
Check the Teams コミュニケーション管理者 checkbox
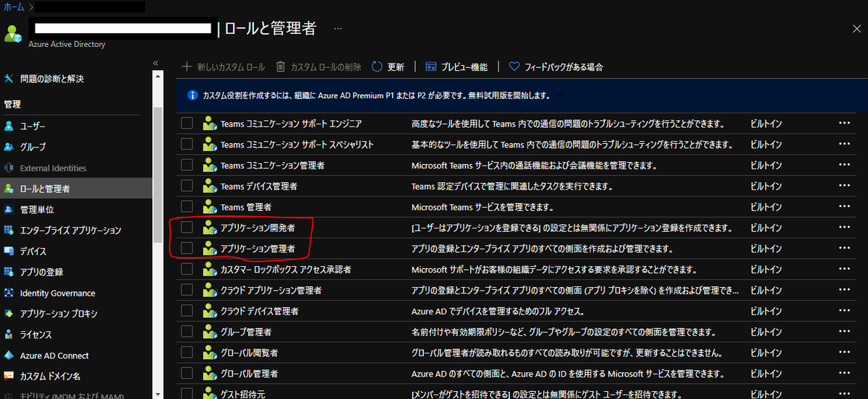coord(187,165)
